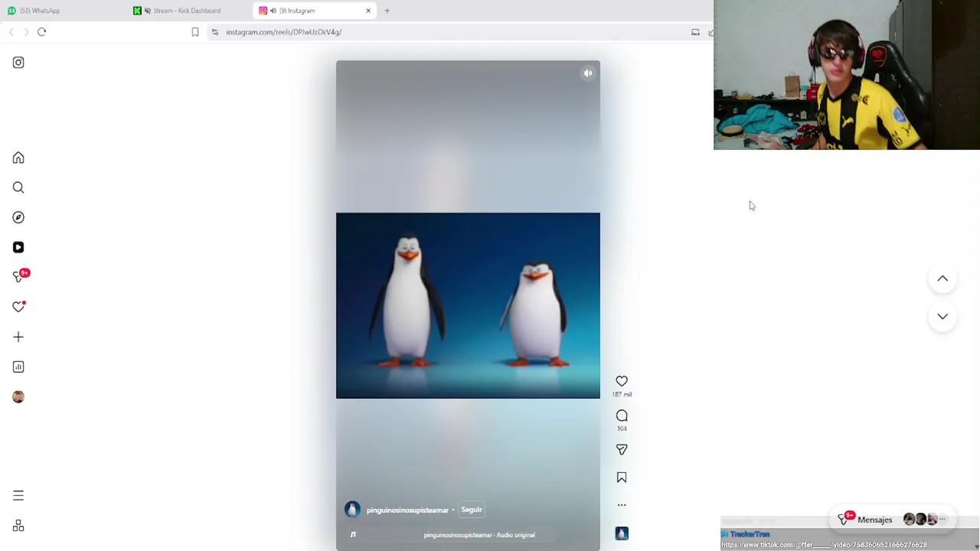980x551 pixels.
Task: Open the profile avatar in the sidebar
Action: [x=18, y=396]
